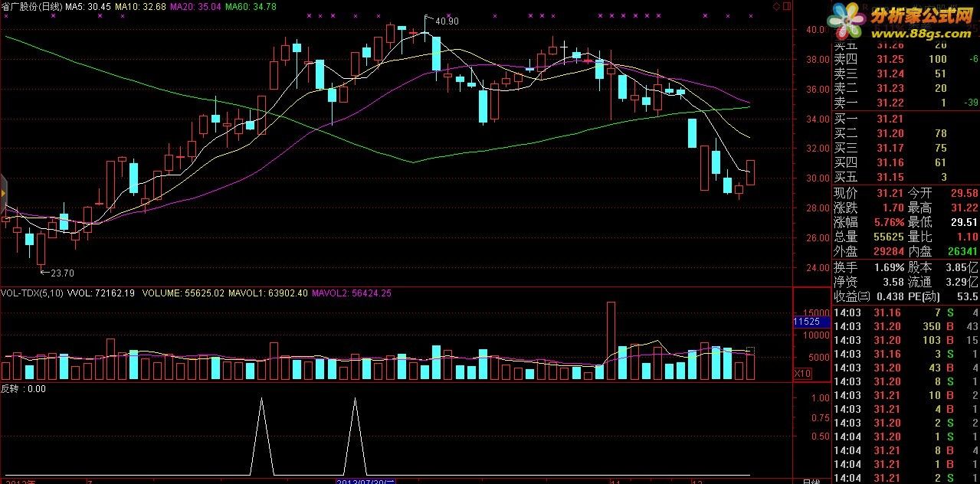
Task: Click the 23.70 low price marker
Action: click(62, 273)
